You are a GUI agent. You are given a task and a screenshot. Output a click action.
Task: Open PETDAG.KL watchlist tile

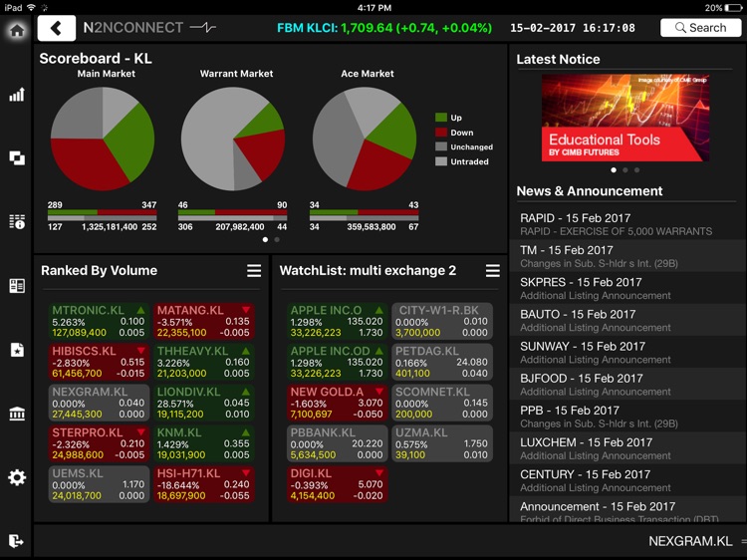pyautogui.click(x=442, y=362)
